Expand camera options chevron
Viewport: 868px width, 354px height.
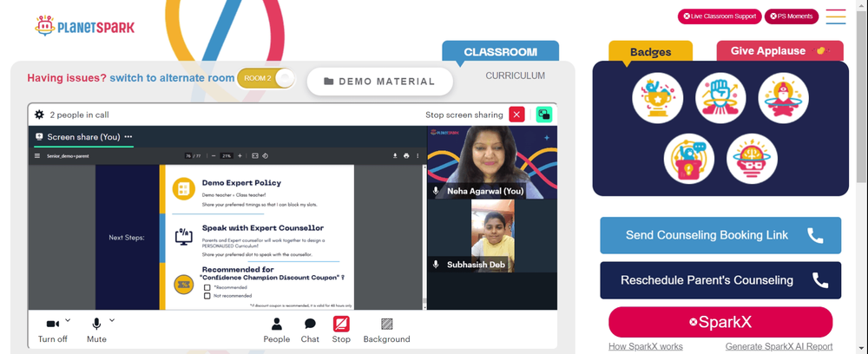point(68,319)
